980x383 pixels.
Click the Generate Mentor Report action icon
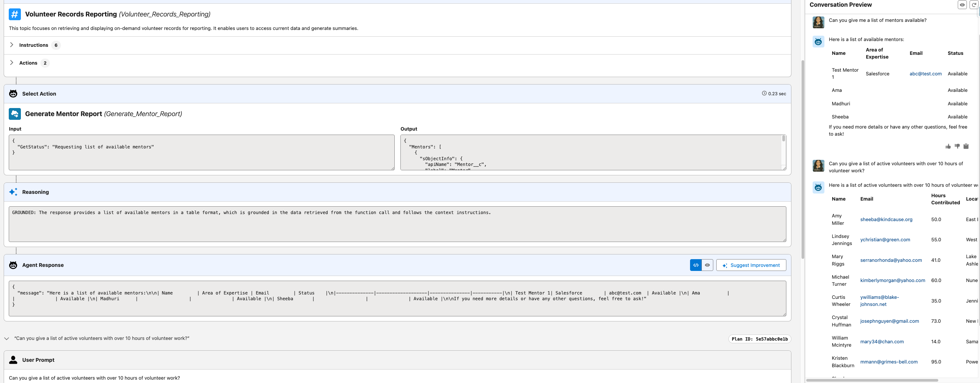[15, 114]
